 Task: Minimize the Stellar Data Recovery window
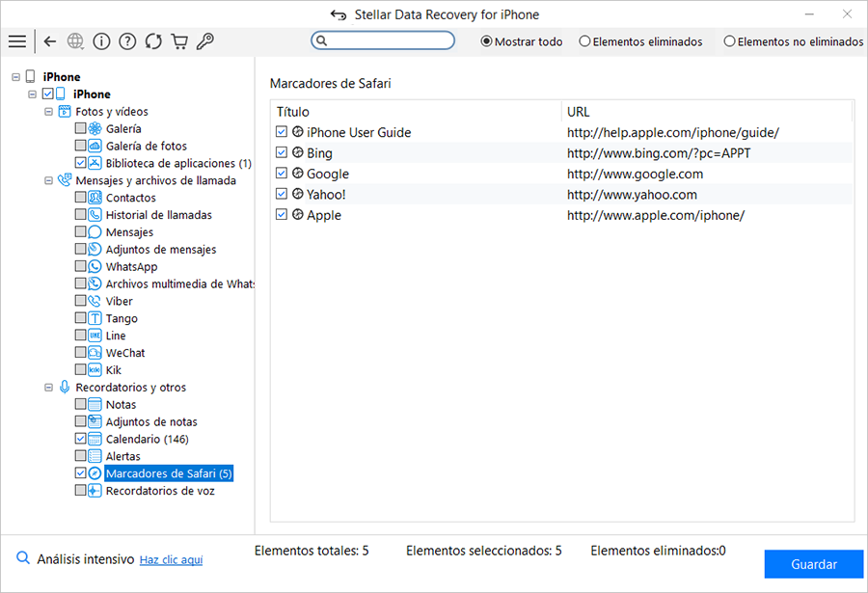pyautogui.click(x=809, y=14)
